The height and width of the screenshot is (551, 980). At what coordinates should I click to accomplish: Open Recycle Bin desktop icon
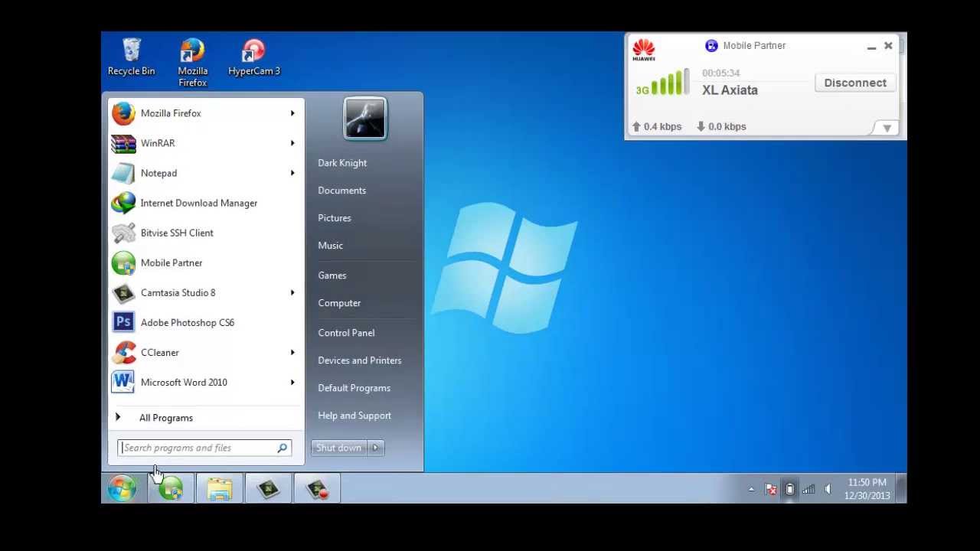click(x=131, y=57)
